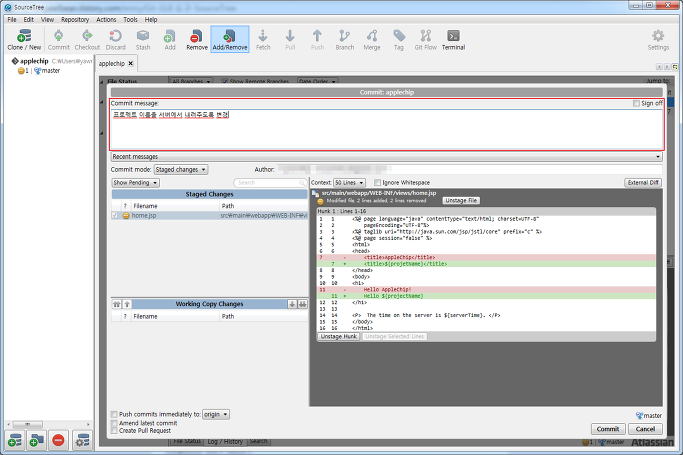Open the Branch tool

pyautogui.click(x=345, y=40)
